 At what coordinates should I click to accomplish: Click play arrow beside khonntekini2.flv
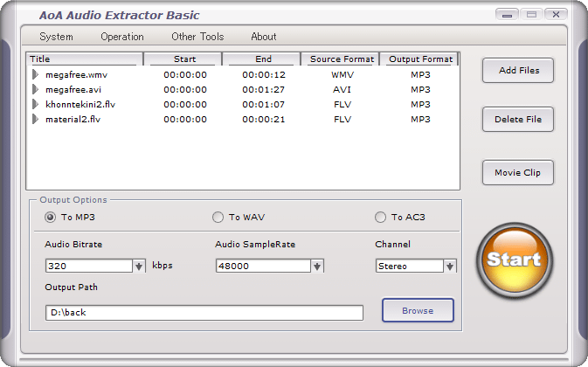coord(35,104)
